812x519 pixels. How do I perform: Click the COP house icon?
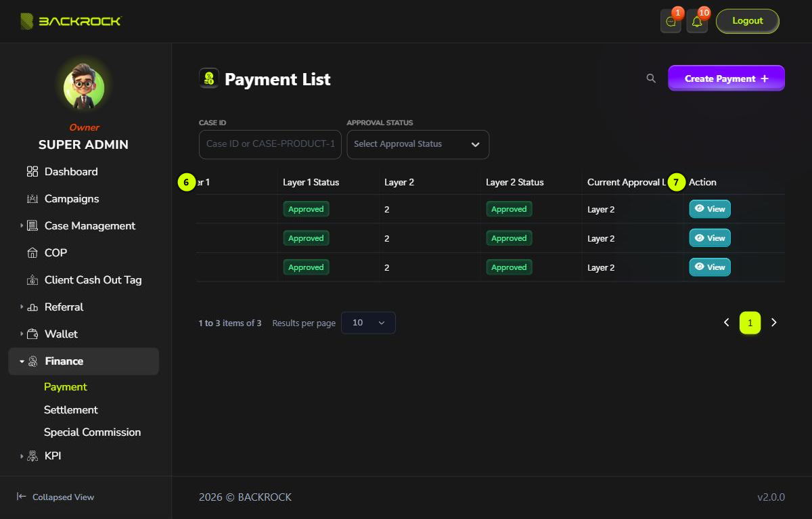(x=32, y=253)
